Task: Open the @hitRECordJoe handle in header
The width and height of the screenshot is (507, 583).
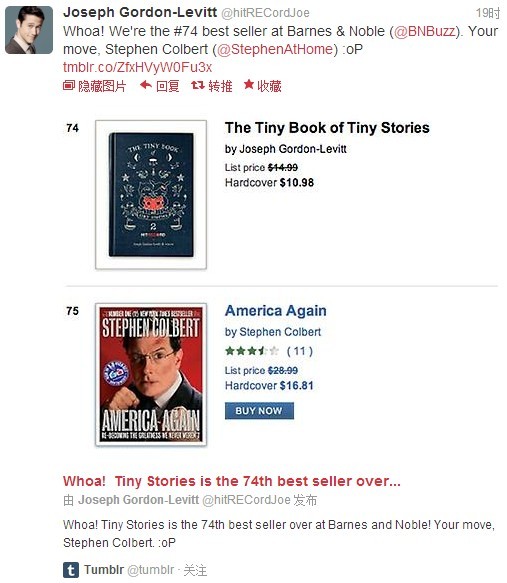Action: click(x=265, y=13)
